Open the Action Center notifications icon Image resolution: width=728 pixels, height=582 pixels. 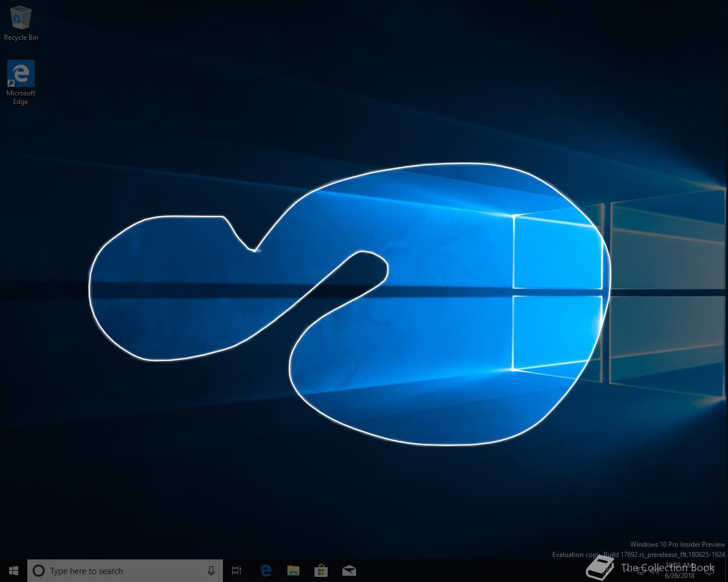[709, 571]
